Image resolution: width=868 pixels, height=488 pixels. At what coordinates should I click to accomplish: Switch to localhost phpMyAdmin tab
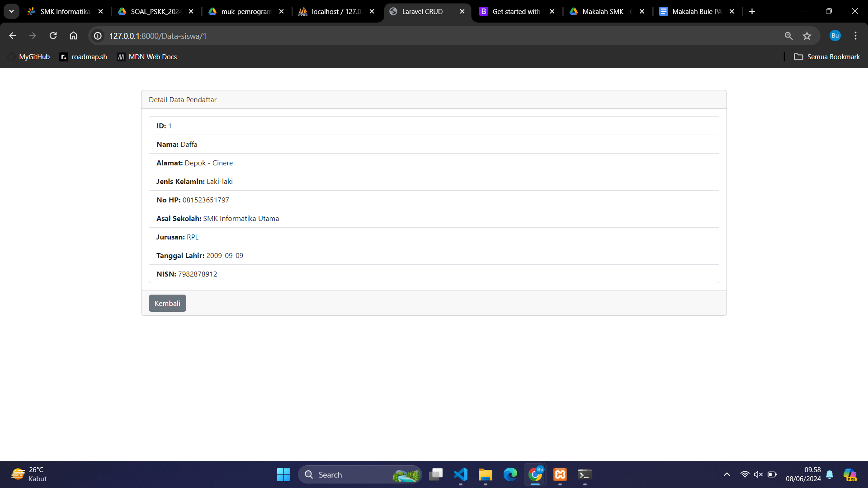click(x=336, y=11)
